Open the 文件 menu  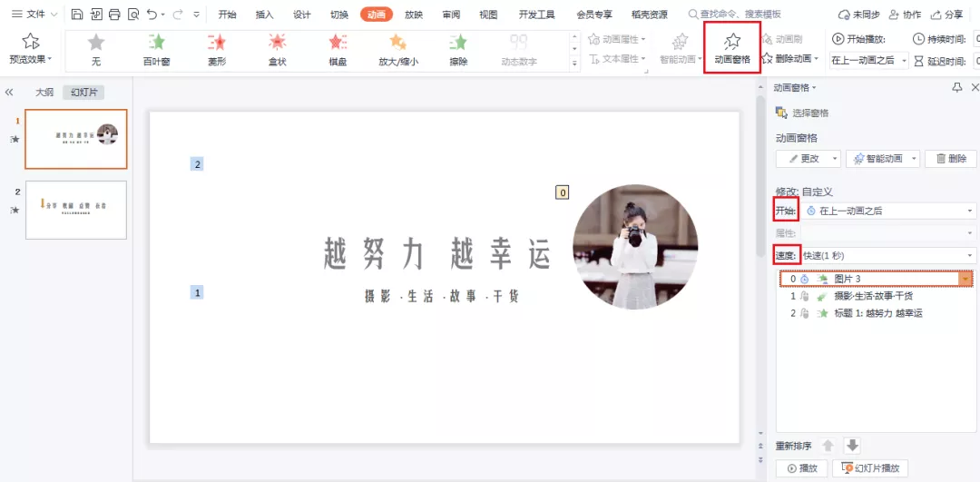[x=34, y=15]
